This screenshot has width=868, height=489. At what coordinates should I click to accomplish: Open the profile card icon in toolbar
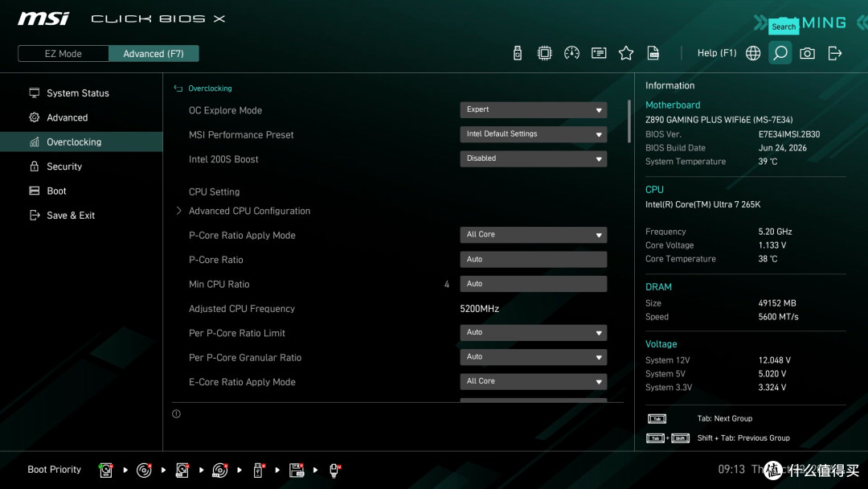[x=599, y=53]
